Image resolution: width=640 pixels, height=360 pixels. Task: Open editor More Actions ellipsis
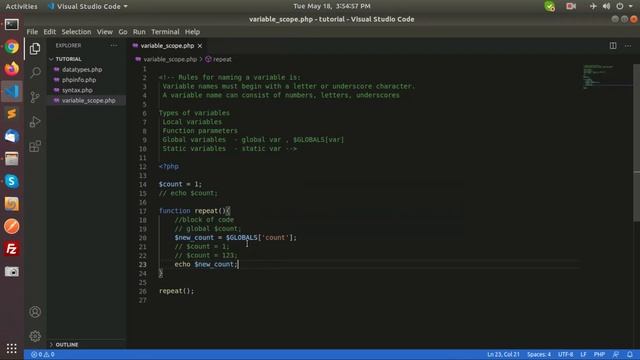628,46
